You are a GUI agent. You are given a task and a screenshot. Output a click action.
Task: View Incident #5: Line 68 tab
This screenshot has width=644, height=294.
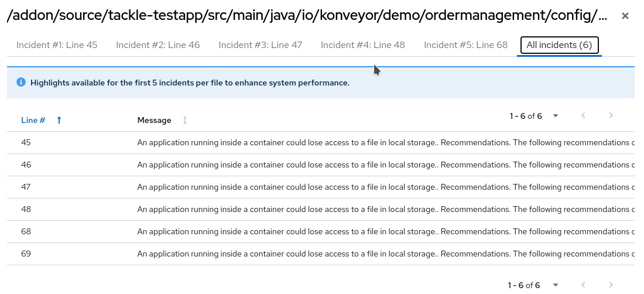[x=465, y=45]
